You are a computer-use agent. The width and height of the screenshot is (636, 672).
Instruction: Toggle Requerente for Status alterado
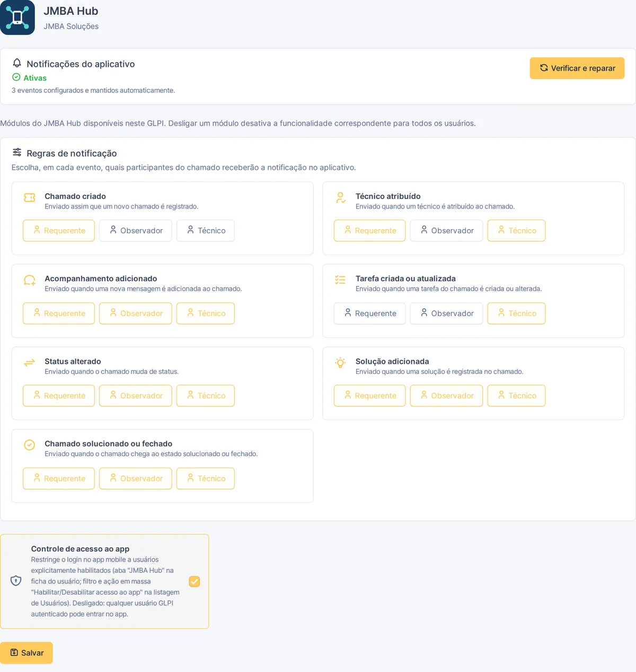point(59,396)
